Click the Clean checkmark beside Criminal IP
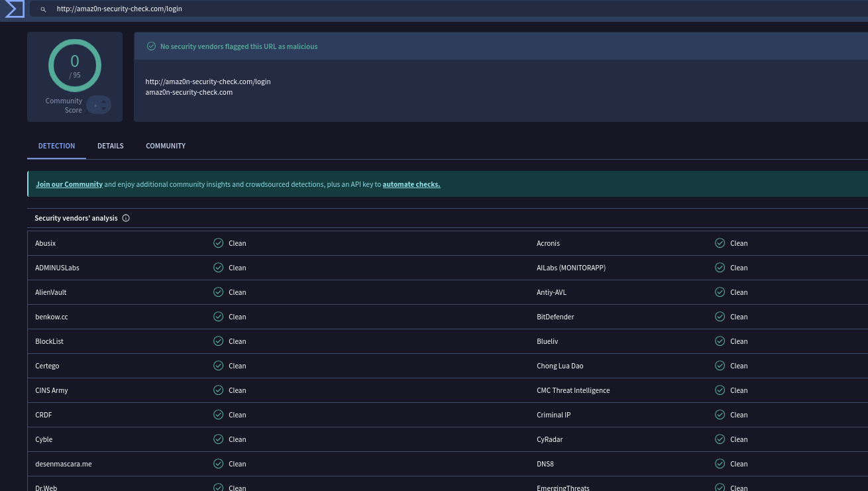868x491 pixels. point(720,414)
